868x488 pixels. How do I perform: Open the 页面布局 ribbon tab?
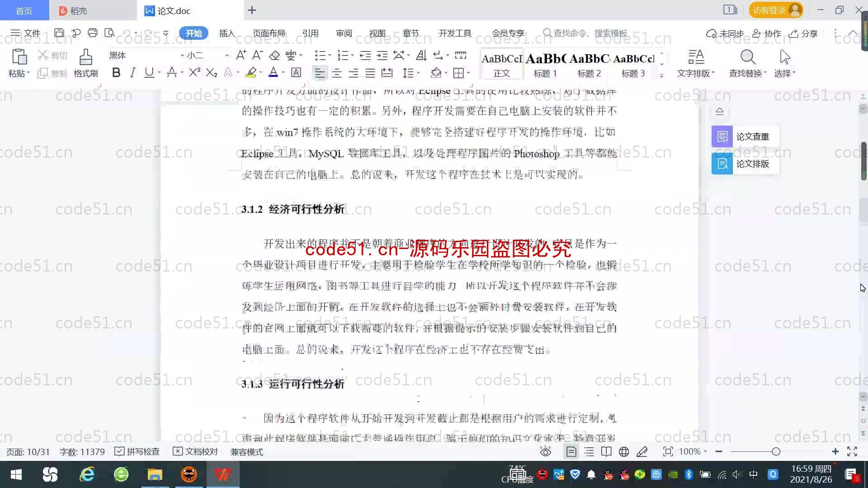click(x=269, y=33)
